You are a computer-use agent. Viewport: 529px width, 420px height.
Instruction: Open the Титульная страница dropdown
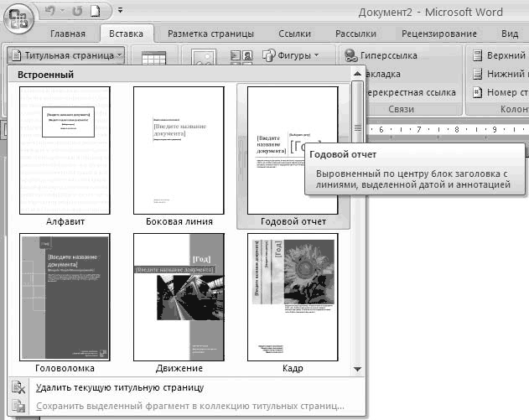[66, 55]
